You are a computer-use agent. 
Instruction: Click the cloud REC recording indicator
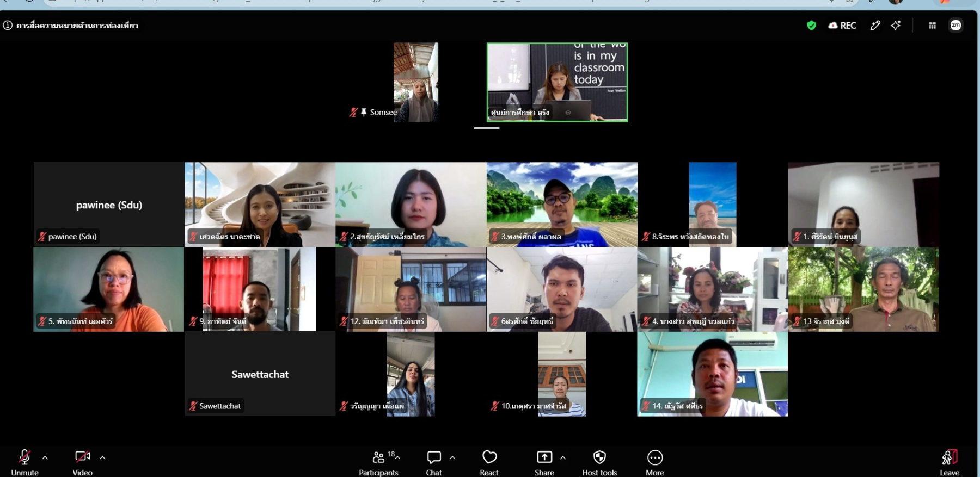(842, 25)
